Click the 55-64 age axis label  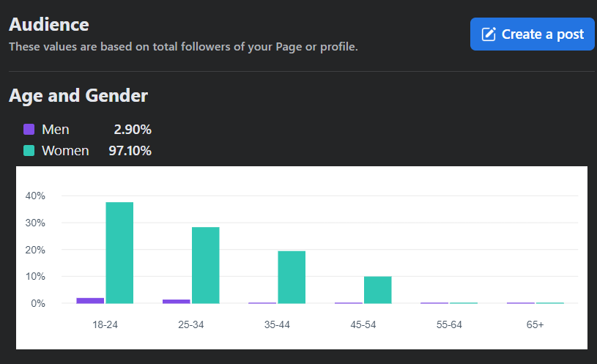(x=449, y=324)
